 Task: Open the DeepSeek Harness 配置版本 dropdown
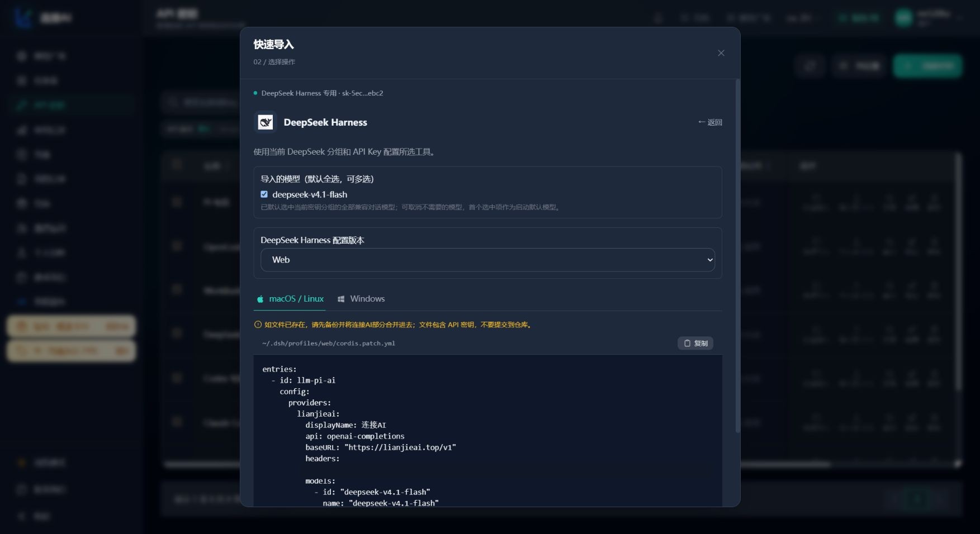[487, 260]
